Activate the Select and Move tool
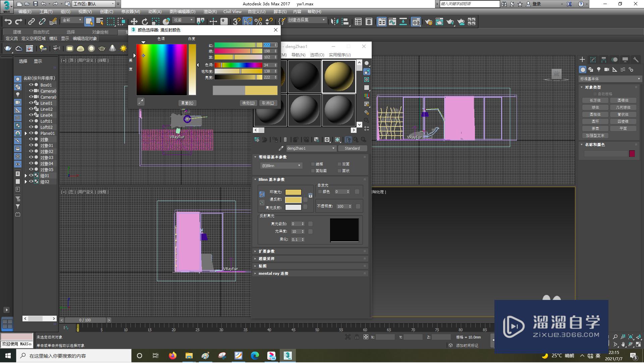Screen dimensions: 644x363 [x=134, y=22]
